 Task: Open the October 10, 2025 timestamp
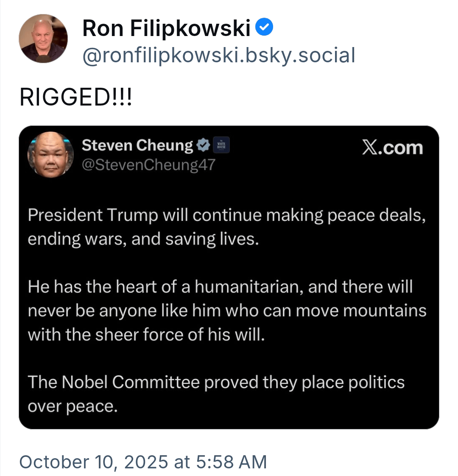143,462
